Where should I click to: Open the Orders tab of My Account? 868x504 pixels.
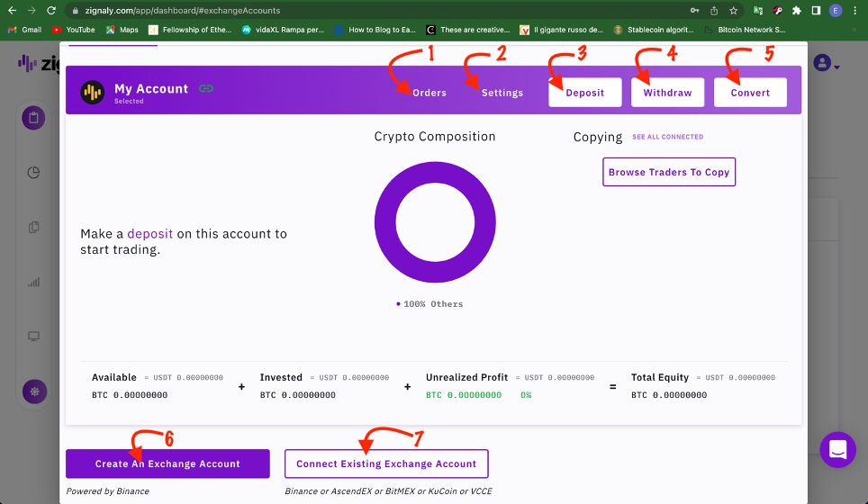pos(429,93)
